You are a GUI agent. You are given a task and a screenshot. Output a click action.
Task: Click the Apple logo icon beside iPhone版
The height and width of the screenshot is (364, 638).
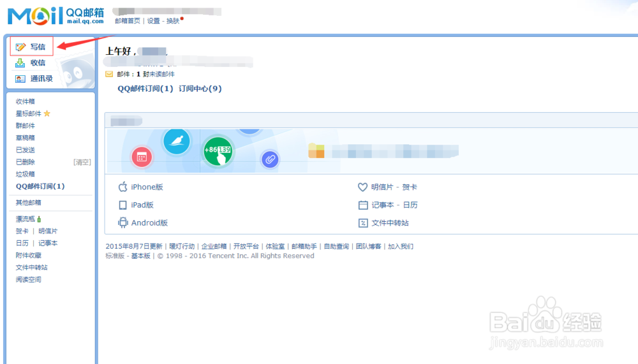point(123,187)
